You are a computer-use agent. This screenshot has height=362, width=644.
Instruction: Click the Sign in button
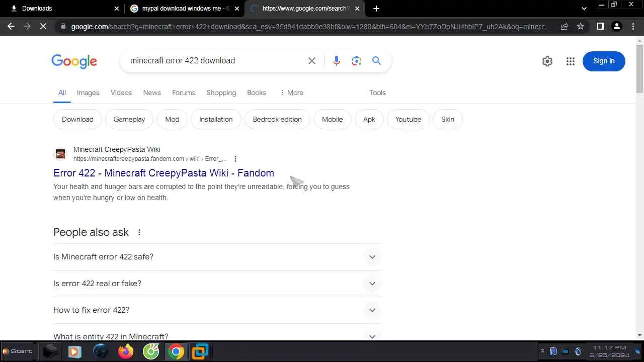point(604,61)
